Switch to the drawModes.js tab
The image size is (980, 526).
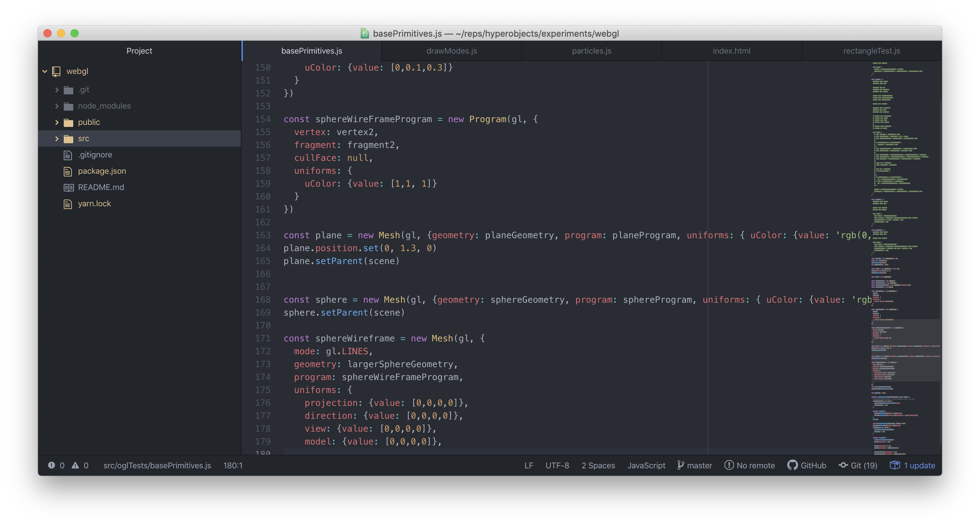pos(452,51)
